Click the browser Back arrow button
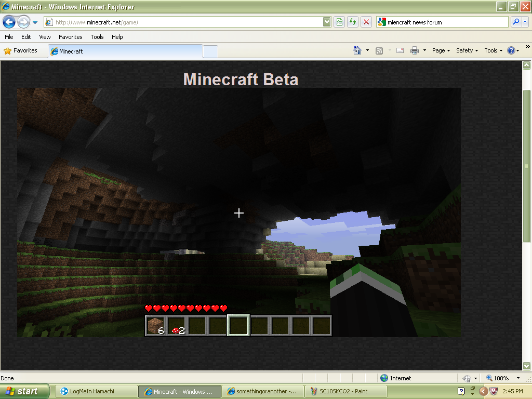The height and width of the screenshot is (399, 532). [9, 22]
